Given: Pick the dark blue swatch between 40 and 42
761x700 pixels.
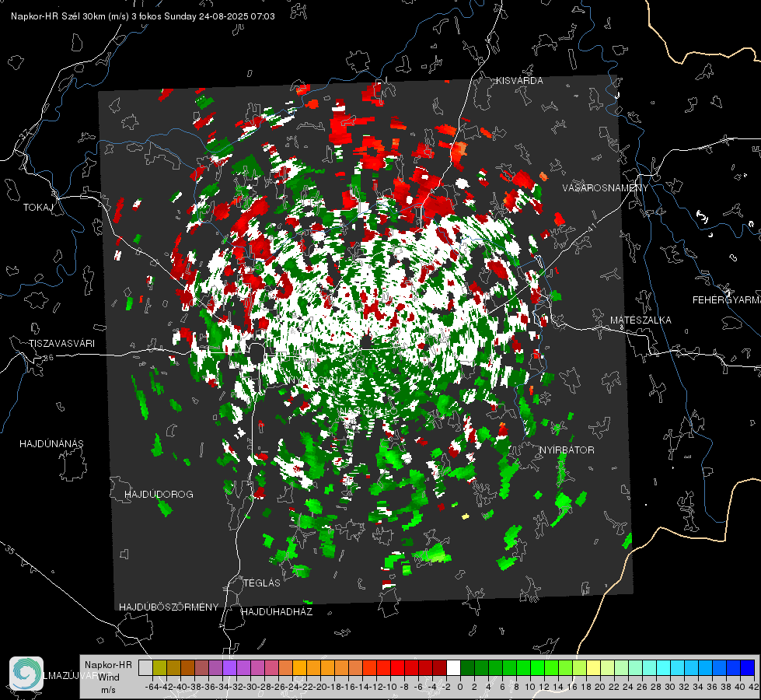Looking at the screenshot, I should click(748, 667).
